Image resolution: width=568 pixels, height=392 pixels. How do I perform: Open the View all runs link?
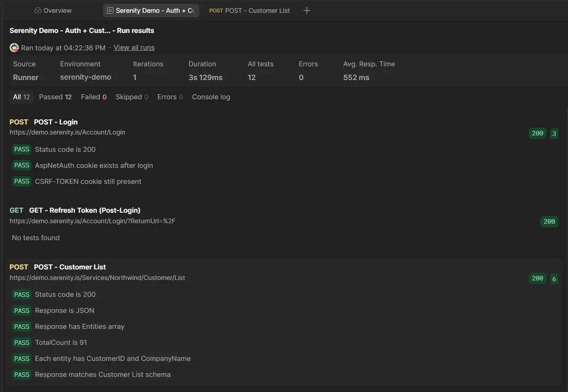pos(134,48)
